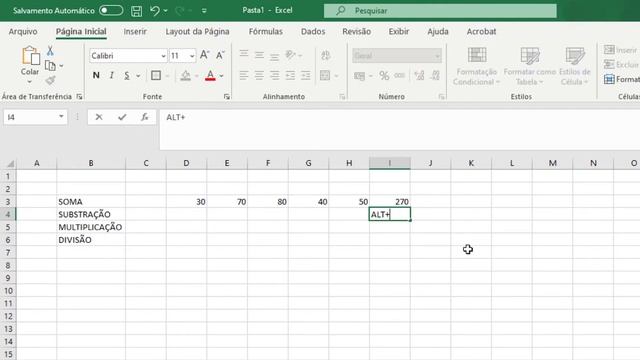Click the Accounting currency format icon

[360, 76]
